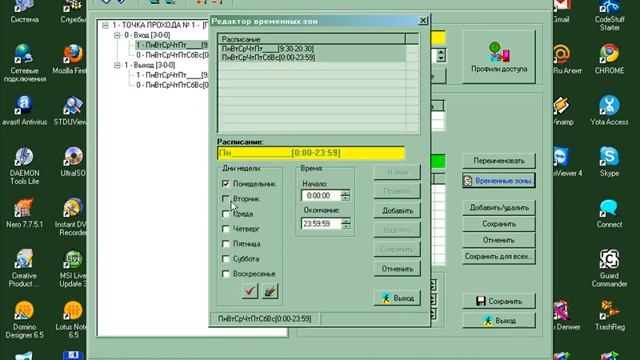Open the network connections desktop icon
This screenshot has width=640, height=360.
24,63
